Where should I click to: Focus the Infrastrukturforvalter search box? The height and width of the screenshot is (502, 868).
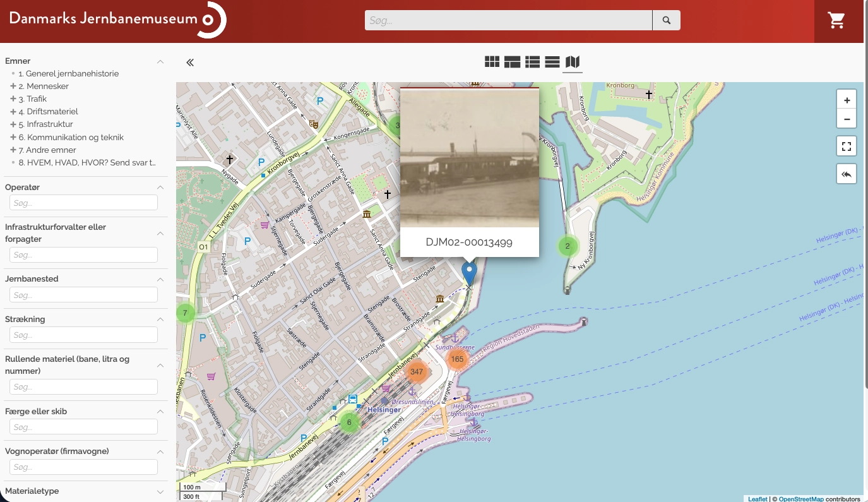tap(83, 254)
